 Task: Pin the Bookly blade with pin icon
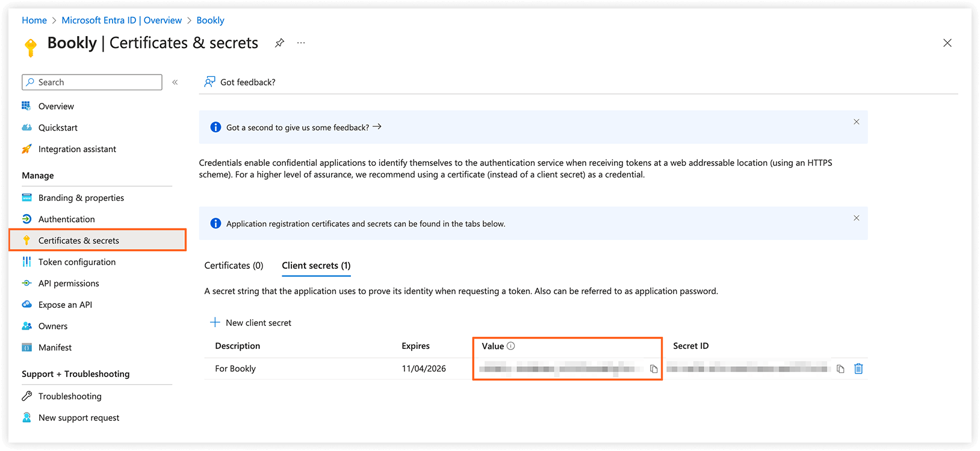click(x=279, y=43)
